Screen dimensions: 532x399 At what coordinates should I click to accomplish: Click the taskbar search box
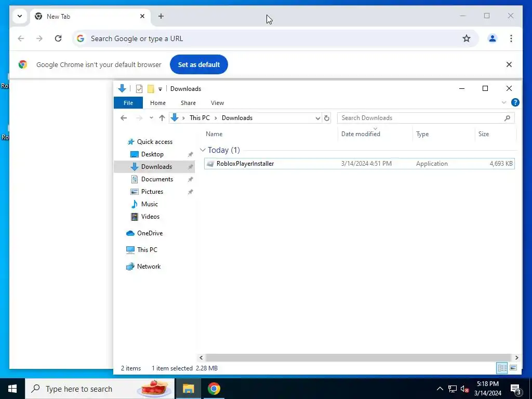100,389
